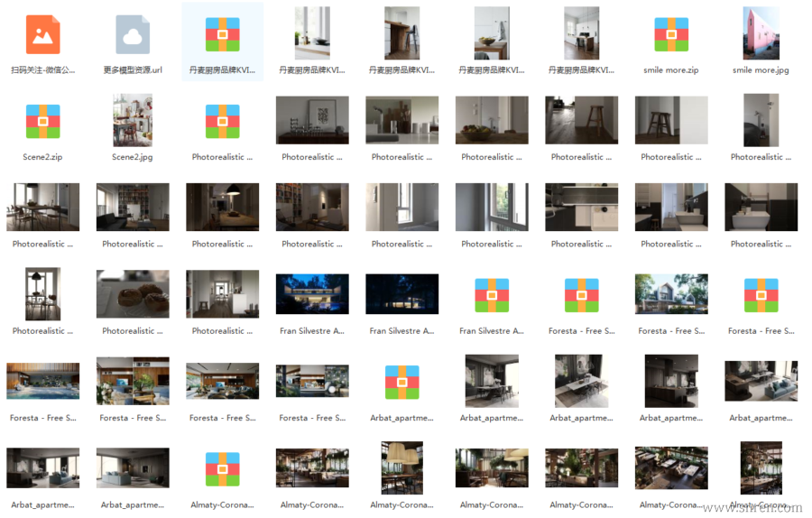Select Foresta thumbnail showing gabled houses exterior

coord(671,293)
